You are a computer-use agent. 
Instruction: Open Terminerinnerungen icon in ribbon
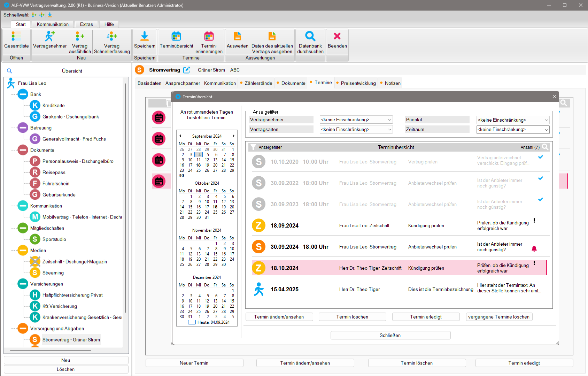point(209,36)
